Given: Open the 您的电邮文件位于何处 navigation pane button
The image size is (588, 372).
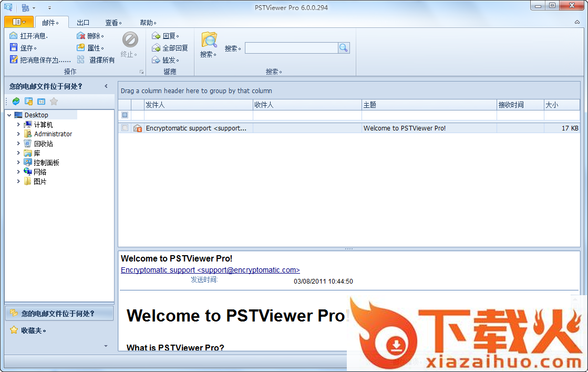Looking at the screenshot, I should 59,313.
